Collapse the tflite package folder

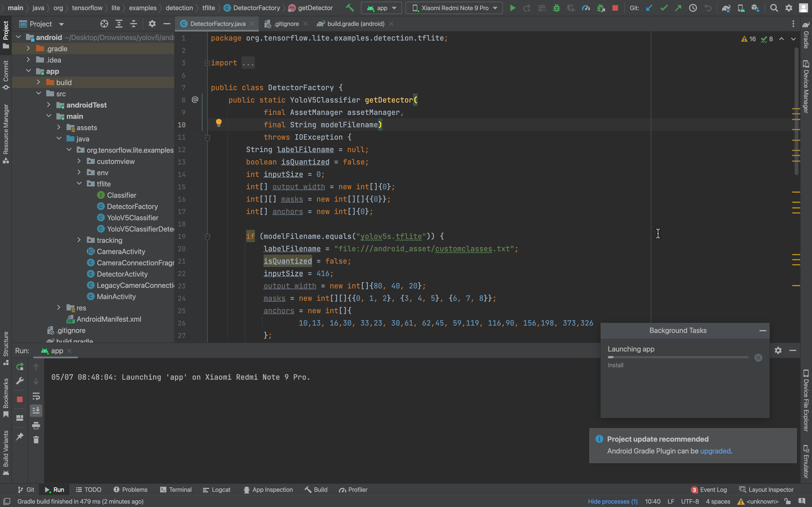(79, 184)
